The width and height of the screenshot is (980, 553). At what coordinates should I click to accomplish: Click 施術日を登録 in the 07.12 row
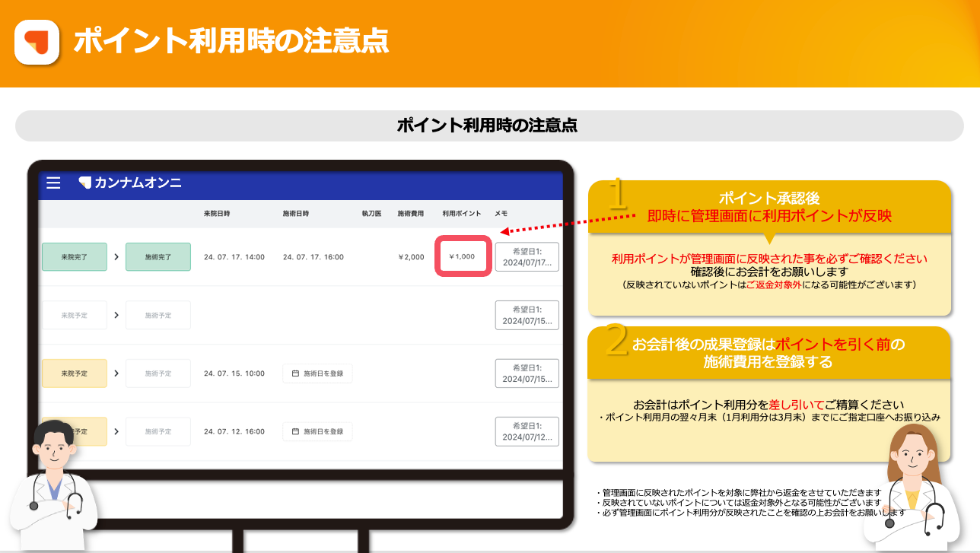[317, 431]
